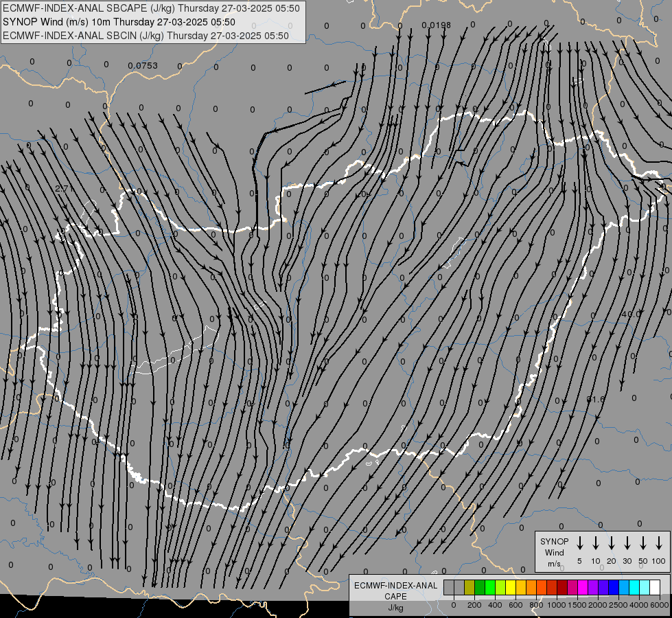Image resolution: width=672 pixels, height=618 pixels.
Task: Click the 1000 tick label on colorbar
Action: (557, 605)
